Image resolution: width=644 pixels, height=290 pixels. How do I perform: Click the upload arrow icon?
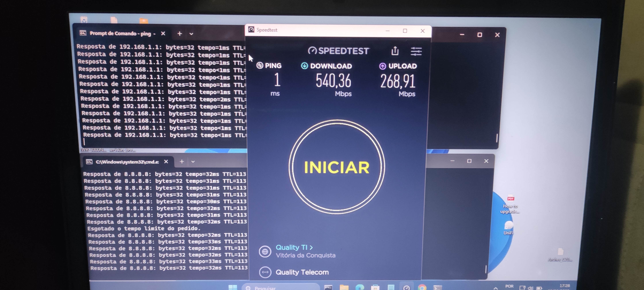click(x=383, y=66)
